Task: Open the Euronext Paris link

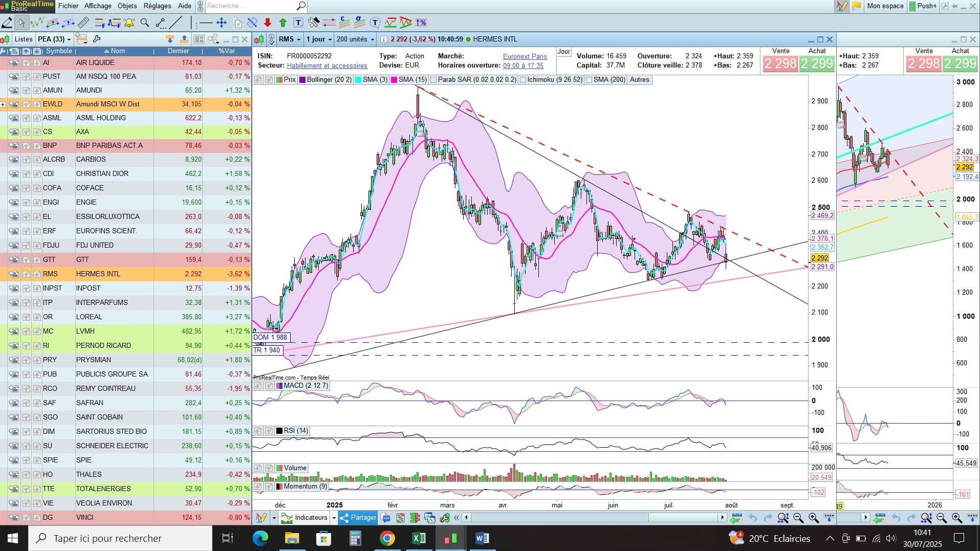Action: pyautogui.click(x=525, y=56)
